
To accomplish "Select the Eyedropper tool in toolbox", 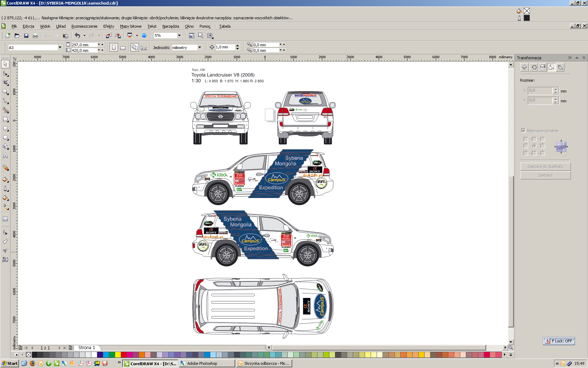I will click(5, 179).
